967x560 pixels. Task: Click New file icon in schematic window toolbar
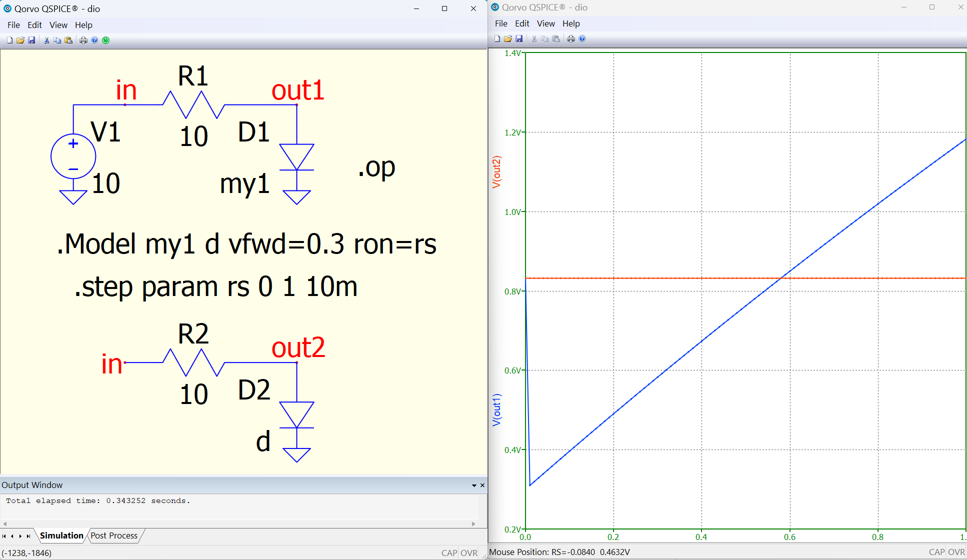tap(9, 40)
